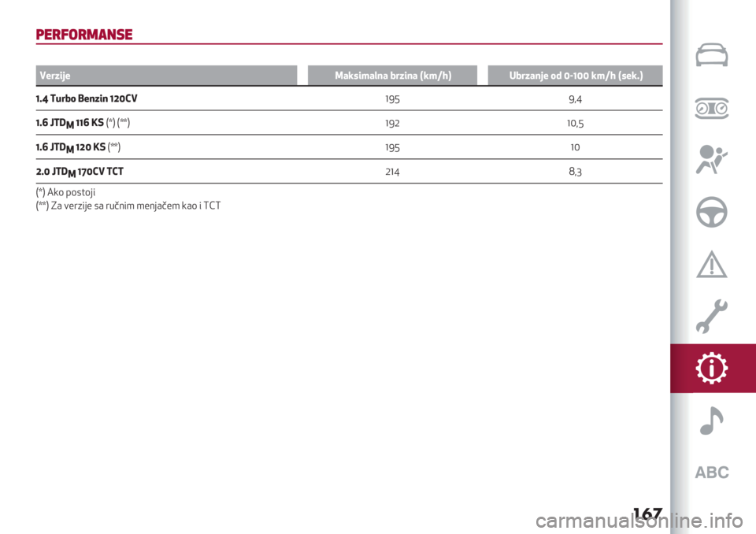This screenshot has height=534, width=756.
Task: Select the warning triangle emergency icon
Action: 712,265
